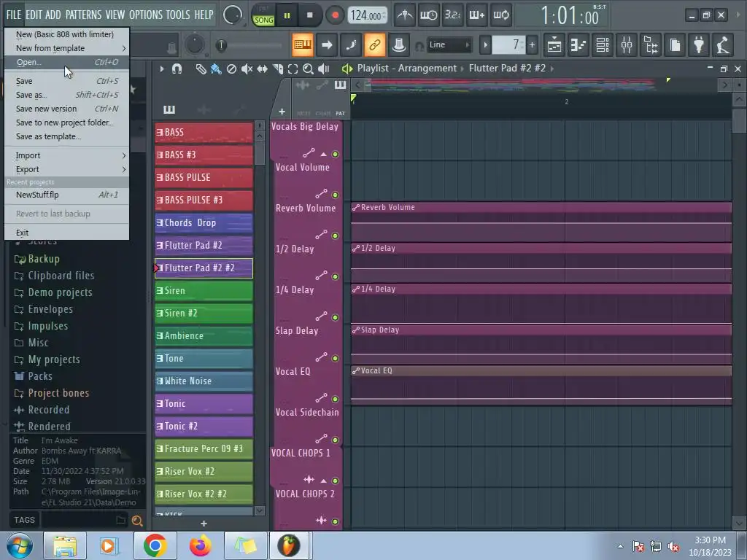This screenshot has height=560, width=747.
Task: Toggle typing keyboard to piano icon
Action: click(x=303, y=45)
